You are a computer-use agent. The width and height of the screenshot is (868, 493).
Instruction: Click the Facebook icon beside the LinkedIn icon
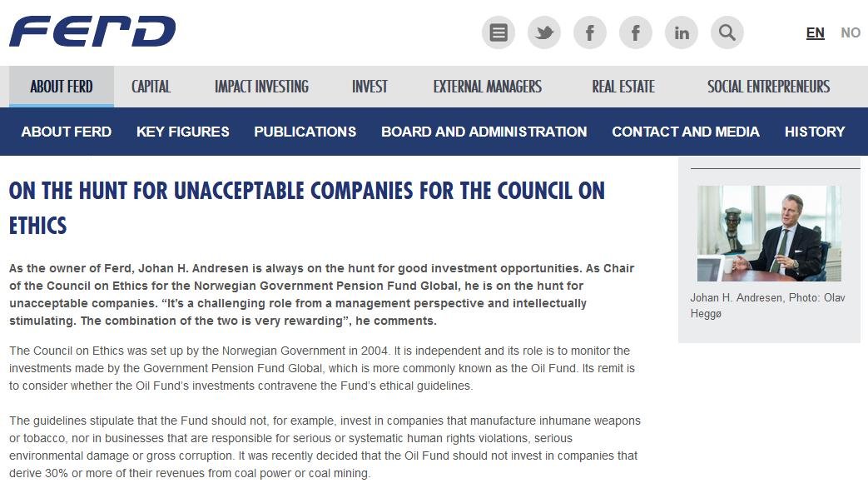[x=636, y=32]
